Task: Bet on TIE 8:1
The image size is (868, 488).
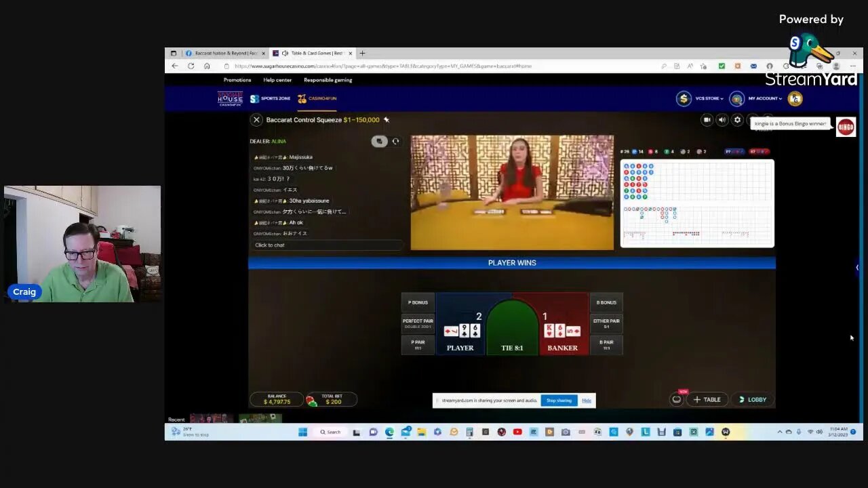Action: click(x=512, y=329)
